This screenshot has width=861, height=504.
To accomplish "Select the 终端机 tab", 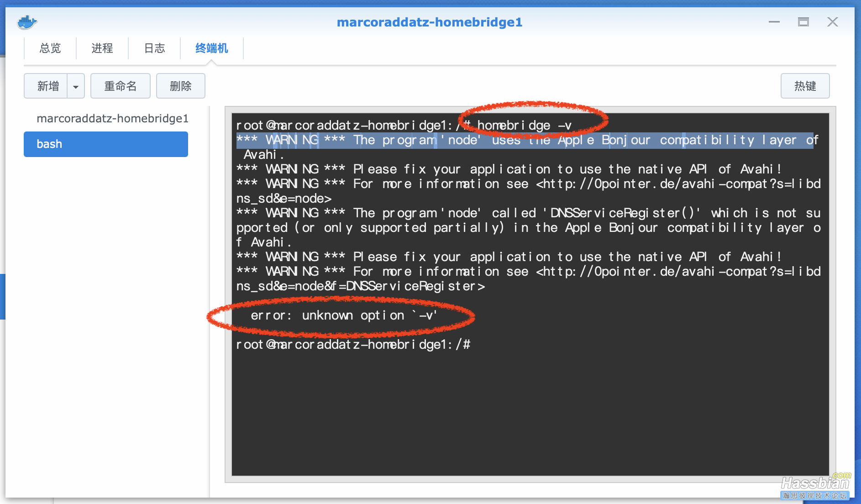I will (212, 48).
